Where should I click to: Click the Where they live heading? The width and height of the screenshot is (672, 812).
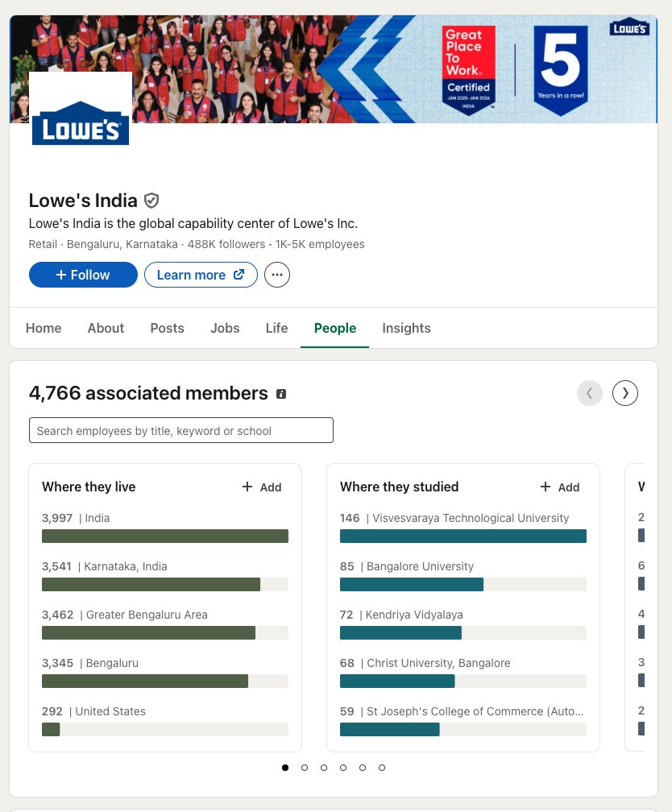tap(89, 487)
